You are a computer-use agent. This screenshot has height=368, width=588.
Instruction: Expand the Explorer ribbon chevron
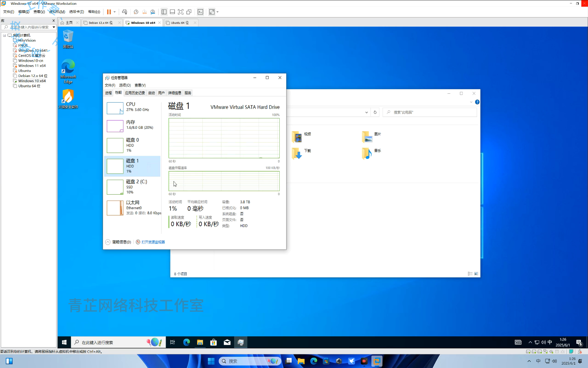tap(471, 102)
